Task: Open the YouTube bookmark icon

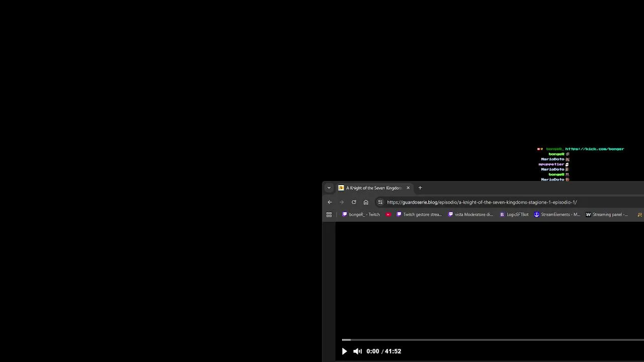Action: click(x=388, y=215)
